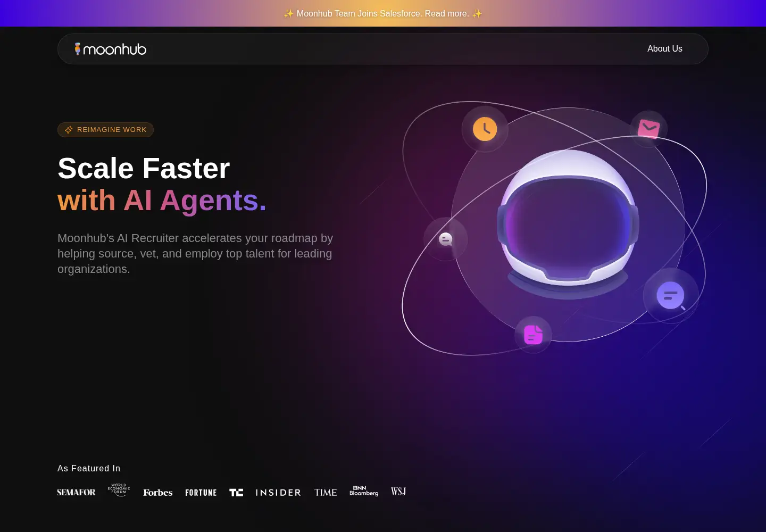Click the purple search message icon
The image size is (766, 532).
coord(671,295)
